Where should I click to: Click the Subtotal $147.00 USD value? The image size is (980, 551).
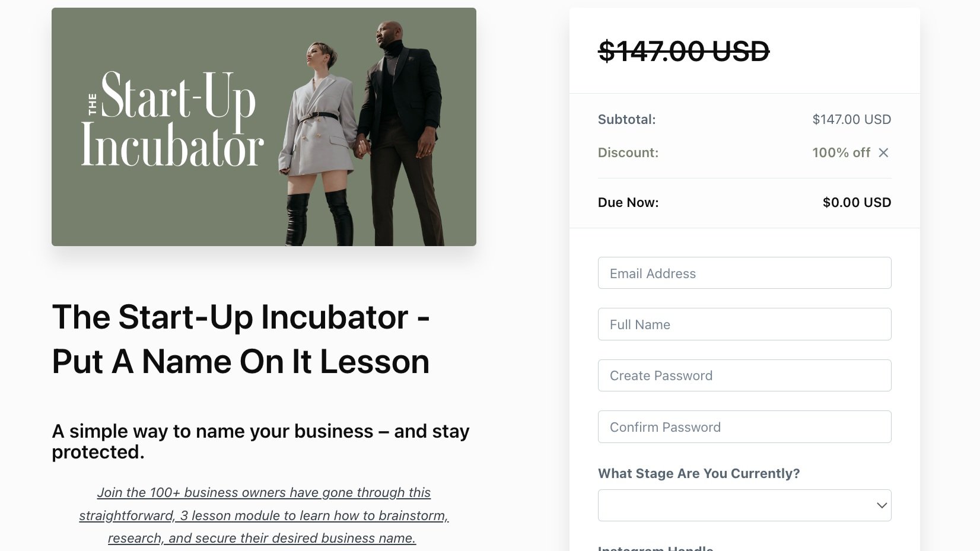852,119
